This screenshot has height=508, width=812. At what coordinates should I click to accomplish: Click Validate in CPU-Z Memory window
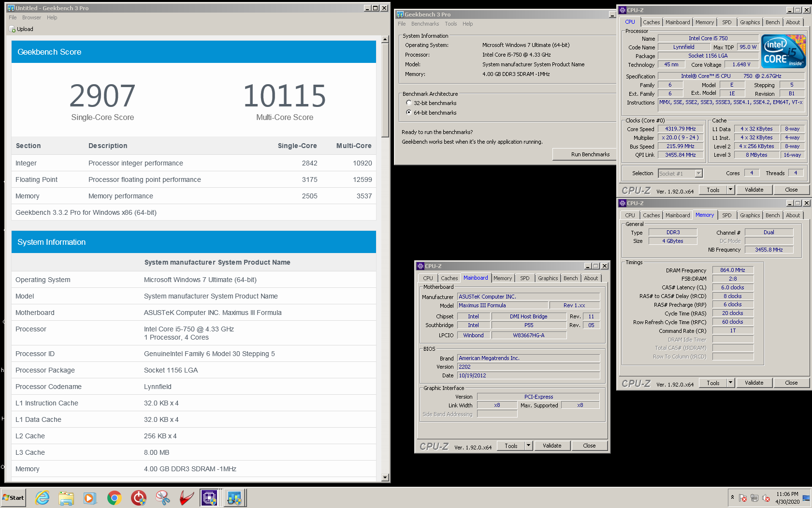click(x=754, y=383)
